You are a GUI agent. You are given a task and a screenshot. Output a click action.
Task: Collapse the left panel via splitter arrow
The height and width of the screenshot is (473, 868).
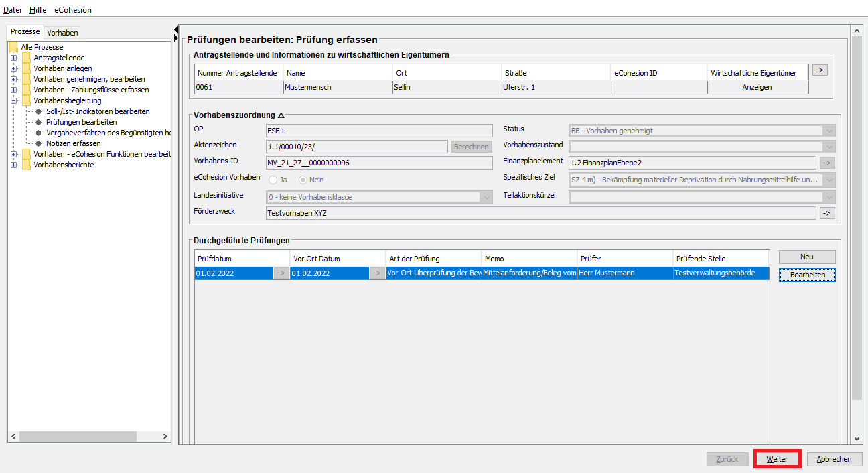click(x=176, y=29)
